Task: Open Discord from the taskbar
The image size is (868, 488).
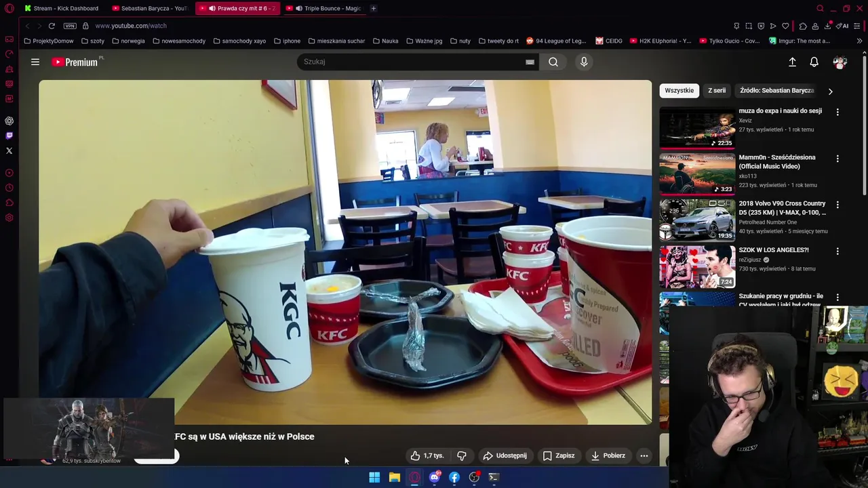Action: pos(435,477)
